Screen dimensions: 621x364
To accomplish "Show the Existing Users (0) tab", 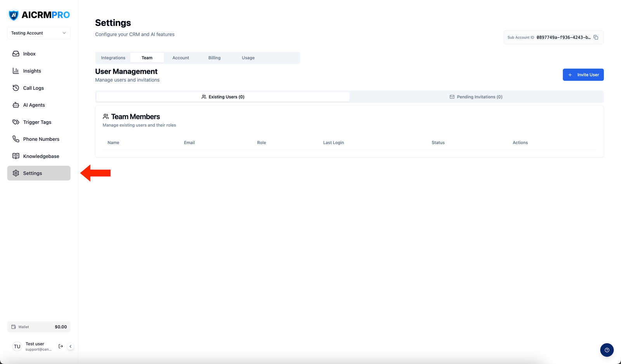I will (223, 97).
